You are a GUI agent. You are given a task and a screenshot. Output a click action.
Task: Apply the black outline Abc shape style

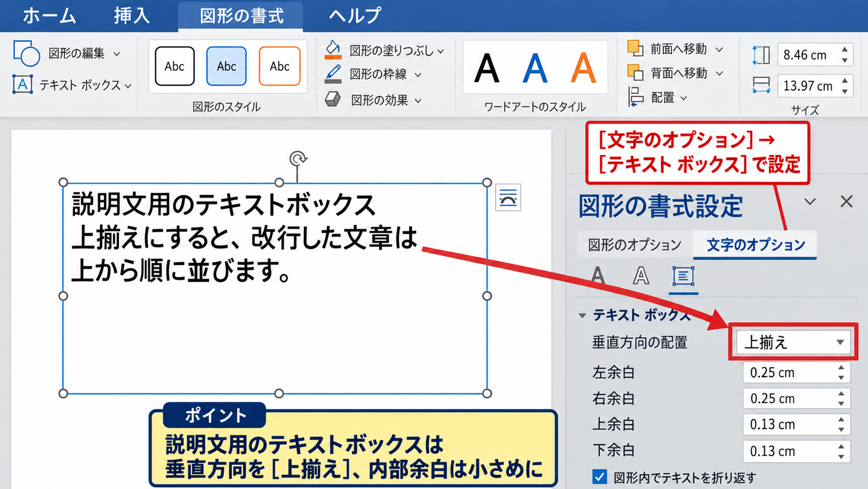(x=174, y=66)
